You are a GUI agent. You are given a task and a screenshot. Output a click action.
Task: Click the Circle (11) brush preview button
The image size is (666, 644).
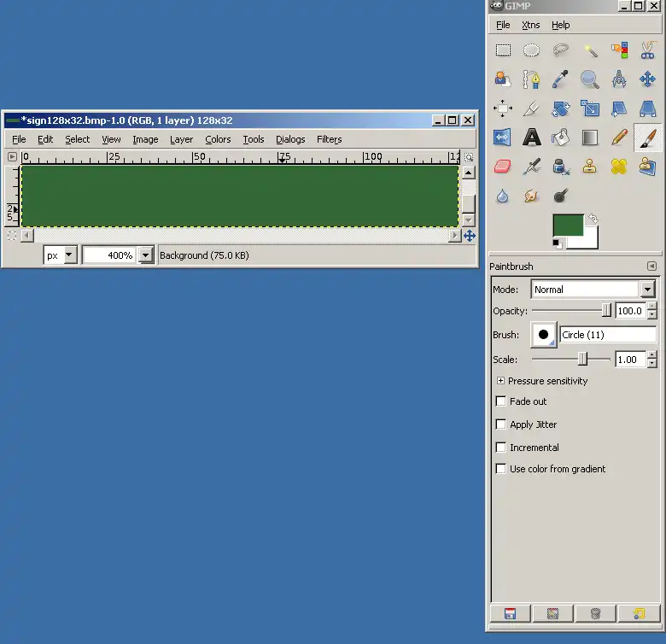(543, 335)
